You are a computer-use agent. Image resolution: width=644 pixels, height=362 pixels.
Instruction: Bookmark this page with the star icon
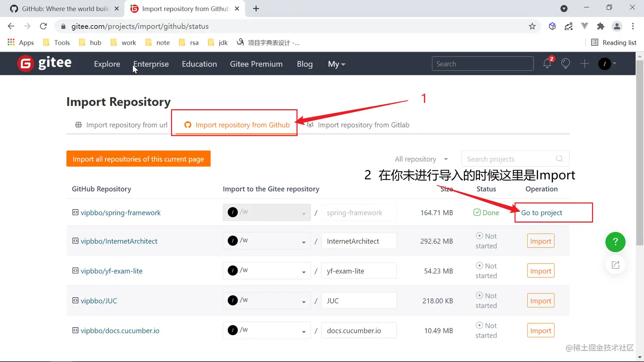[x=532, y=26]
